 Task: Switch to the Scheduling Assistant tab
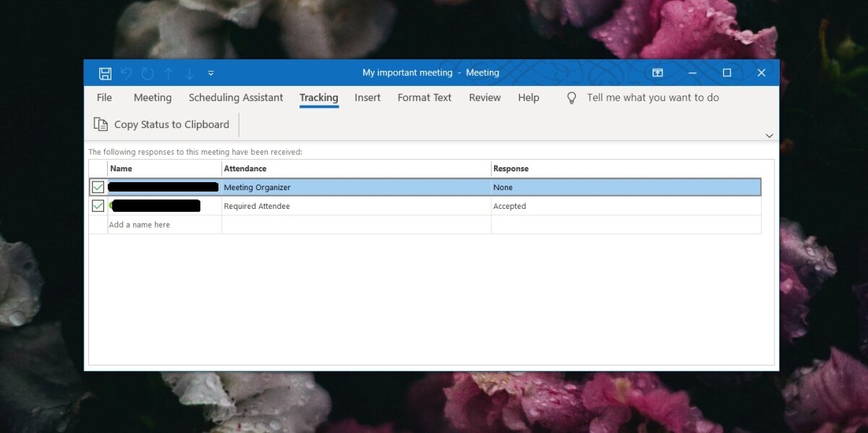(236, 98)
